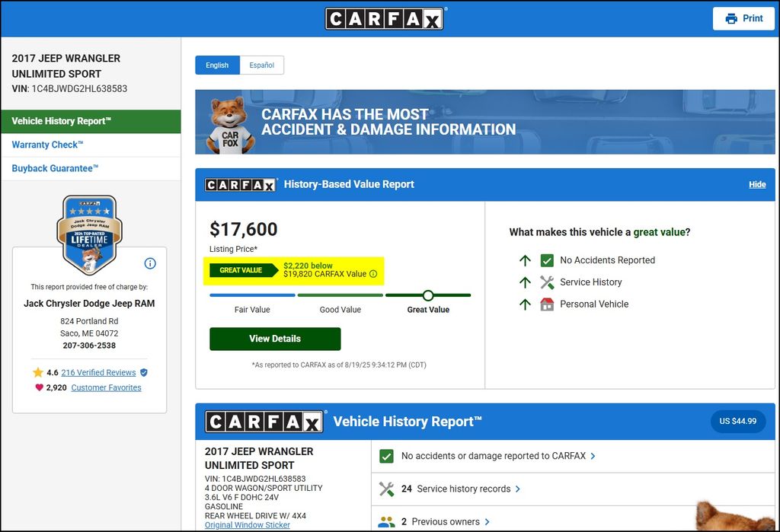Open Buyback Guarantee in sidebar

pyautogui.click(x=91, y=168)
